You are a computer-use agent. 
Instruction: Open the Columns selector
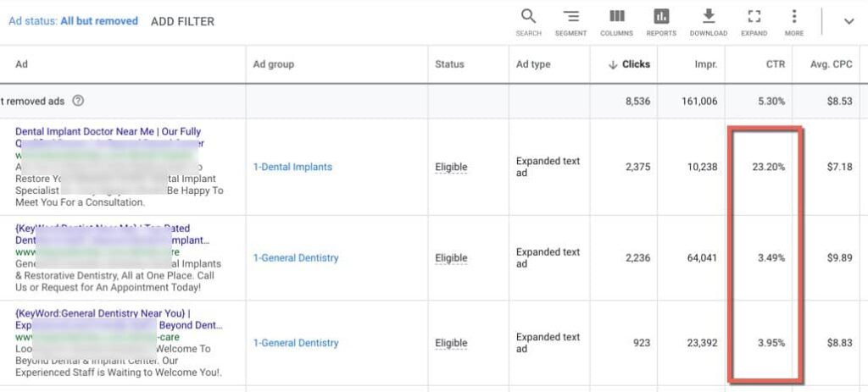pyautogui.click(x=617, y=22)
